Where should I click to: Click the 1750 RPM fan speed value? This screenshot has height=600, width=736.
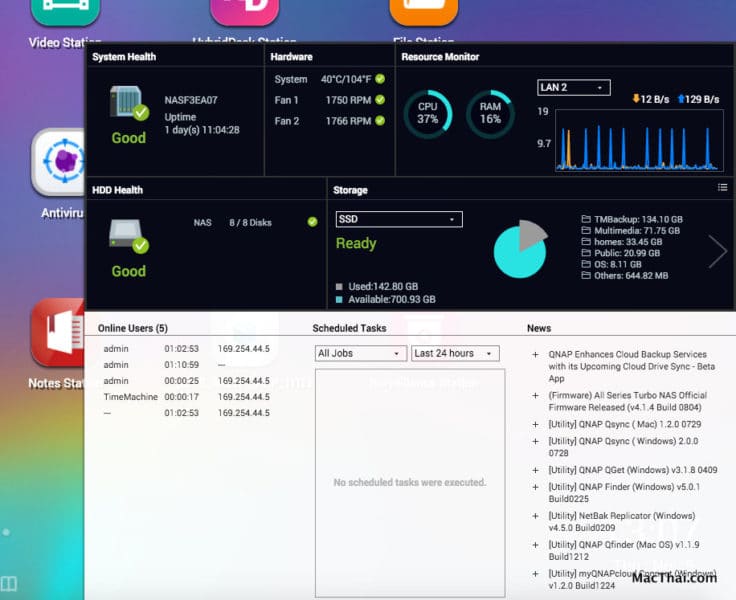(348, 100)
